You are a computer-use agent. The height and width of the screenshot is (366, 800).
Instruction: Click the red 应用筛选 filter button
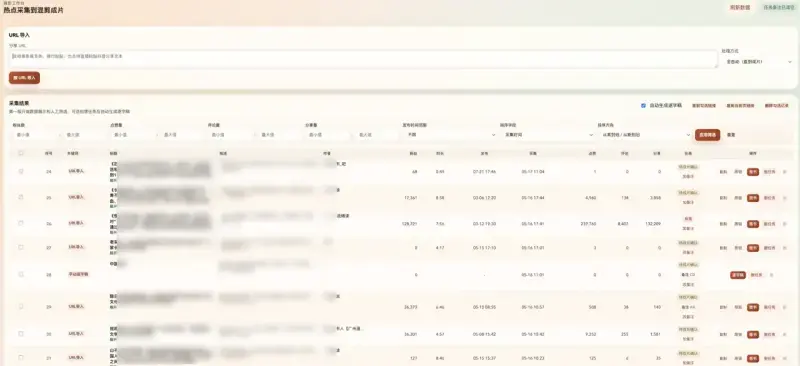tap(707, 135)
